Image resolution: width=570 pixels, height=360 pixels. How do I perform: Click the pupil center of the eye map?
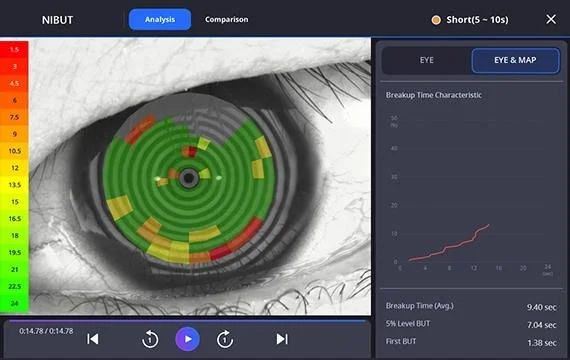(189, 178)
